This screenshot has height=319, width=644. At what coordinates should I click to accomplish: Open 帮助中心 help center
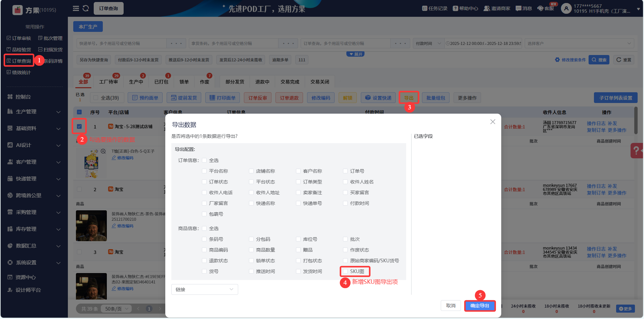click(x=465, y=8)
